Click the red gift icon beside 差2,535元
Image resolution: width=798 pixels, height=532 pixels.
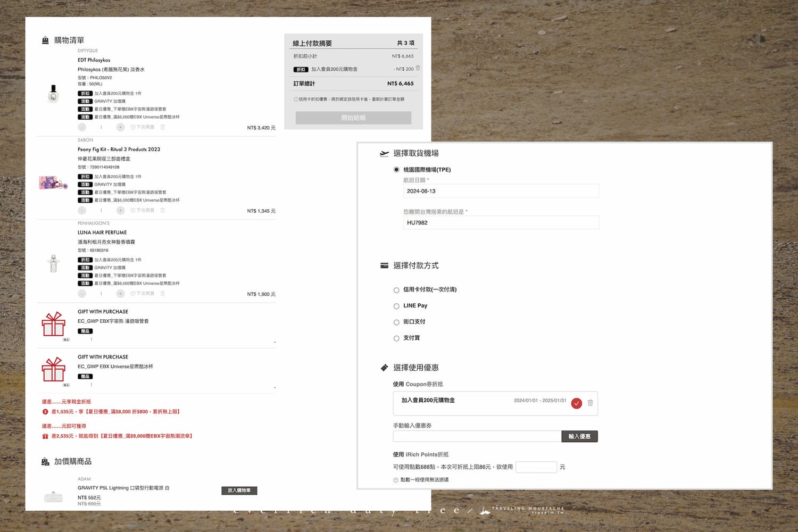[x=45, y=436]
